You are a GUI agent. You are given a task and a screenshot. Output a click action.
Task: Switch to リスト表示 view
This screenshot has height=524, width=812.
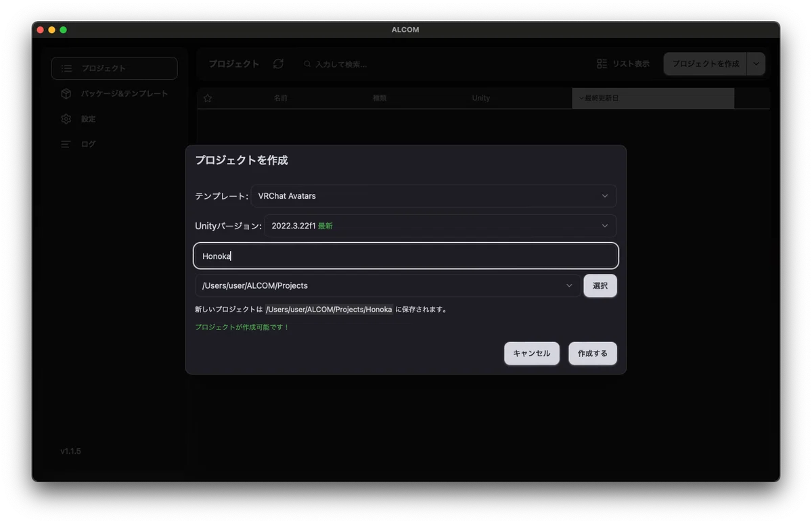[x=623, y=64]
